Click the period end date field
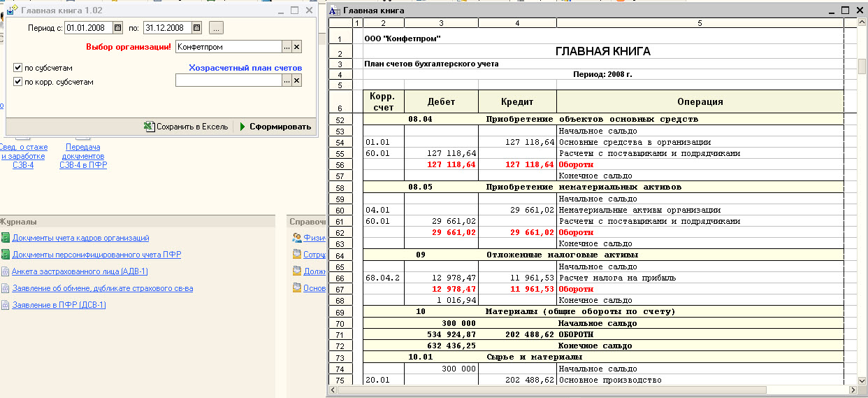 pos(167,28)
